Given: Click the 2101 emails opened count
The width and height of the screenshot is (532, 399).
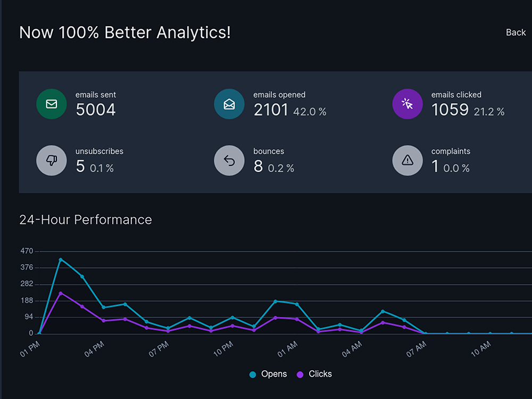Looking at the screenshot, I should [x=271, y=110].
